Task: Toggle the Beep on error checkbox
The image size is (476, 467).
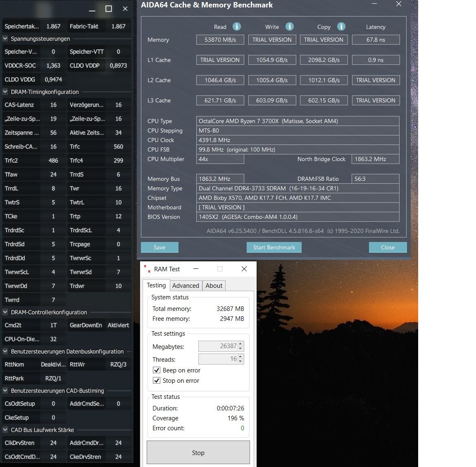Action: pyautogui.click(x=156, y=370)
